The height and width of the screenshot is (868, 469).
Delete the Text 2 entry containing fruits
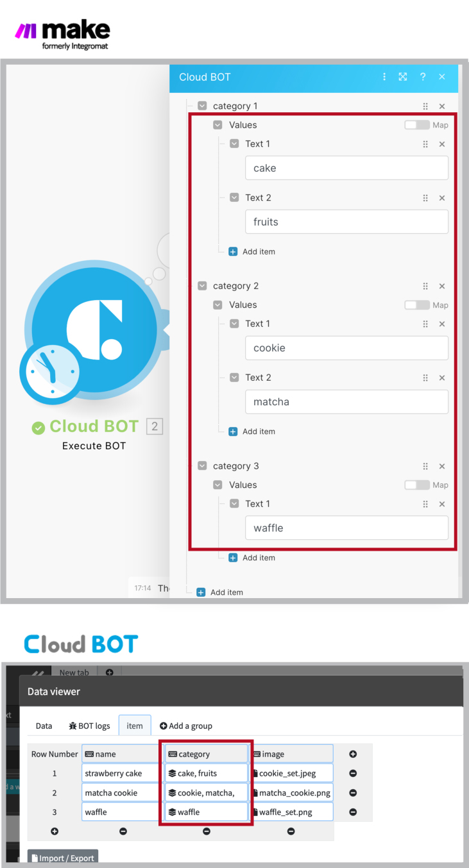[442, 198]
